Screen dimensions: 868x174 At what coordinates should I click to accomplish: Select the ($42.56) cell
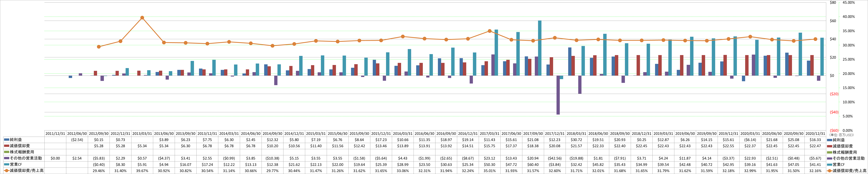pyautogui.click(x=555, y=158)
